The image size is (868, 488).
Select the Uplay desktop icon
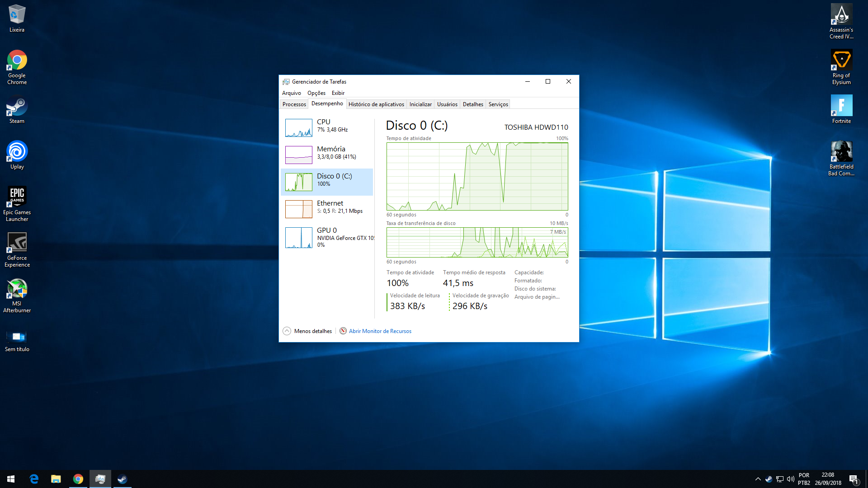[17, 155]
